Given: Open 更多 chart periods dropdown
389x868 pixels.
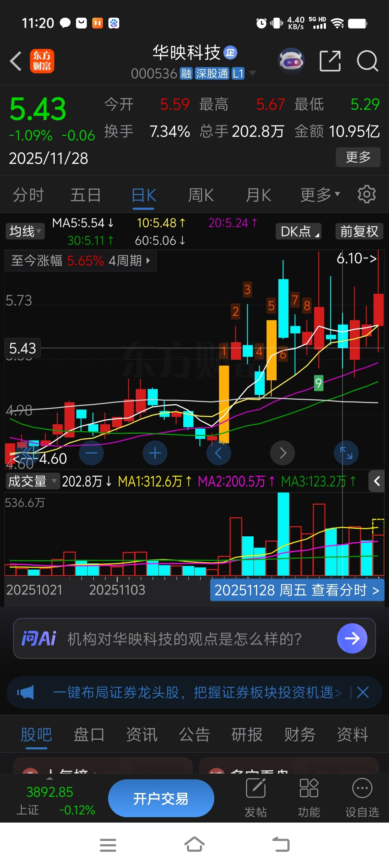Looking at the screenshot, I should pos(320,195).
